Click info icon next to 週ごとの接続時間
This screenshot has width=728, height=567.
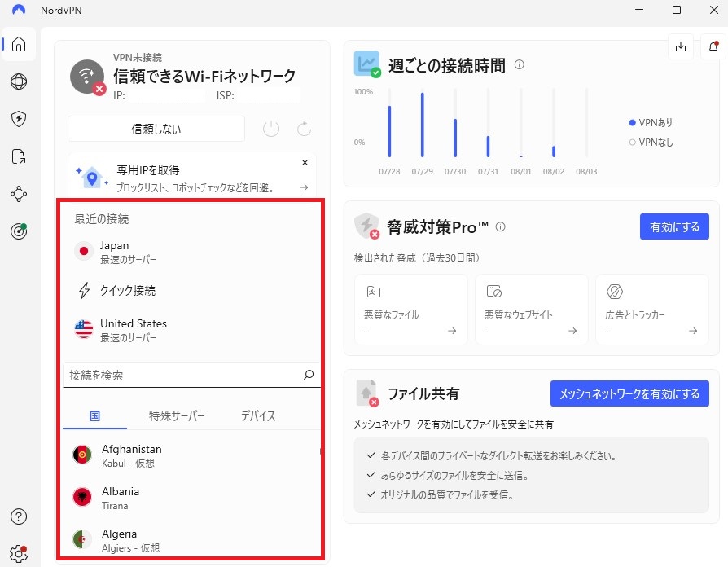[520, 64]
